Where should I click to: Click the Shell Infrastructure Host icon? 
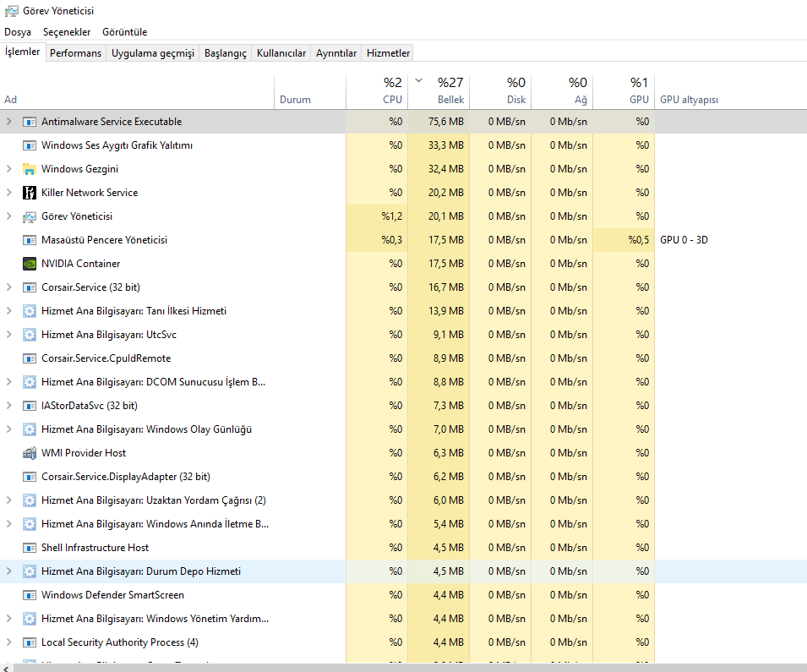[x=30, y=549]
